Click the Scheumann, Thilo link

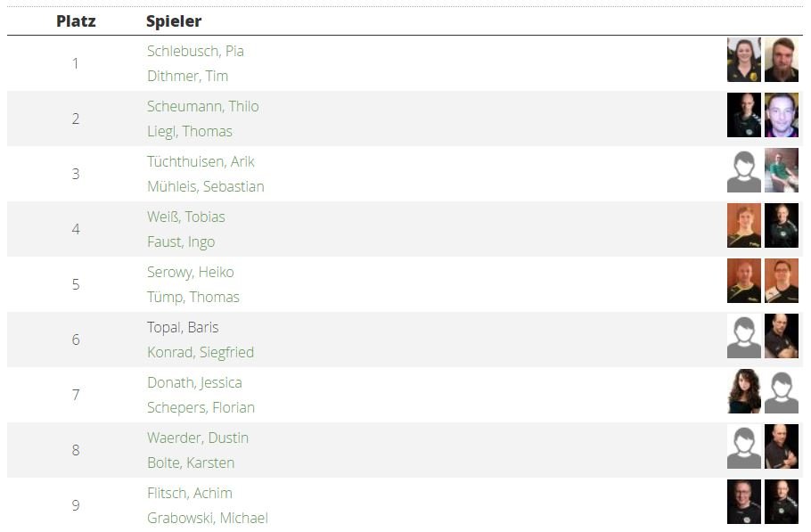tap(202, 106)
